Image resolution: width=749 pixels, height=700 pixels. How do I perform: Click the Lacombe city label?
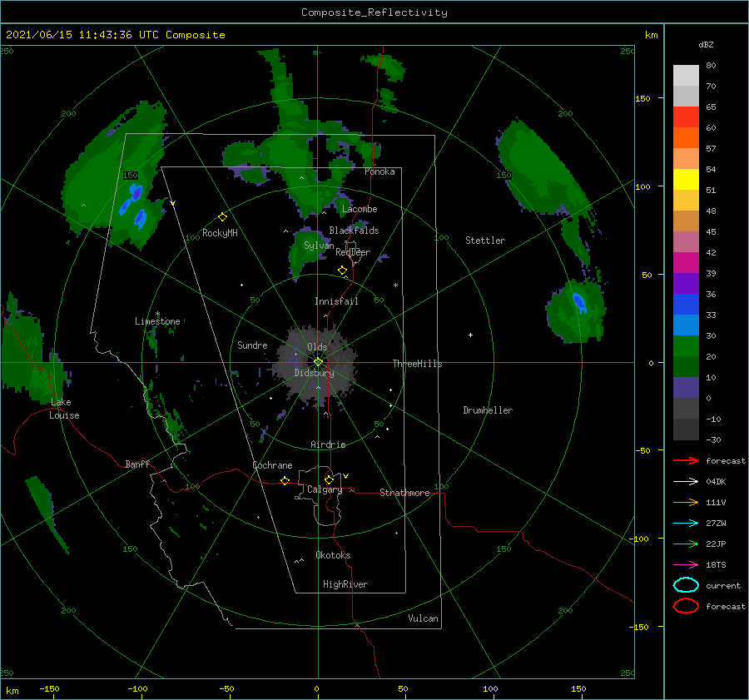pyautogui.click(x=360, y=209)
